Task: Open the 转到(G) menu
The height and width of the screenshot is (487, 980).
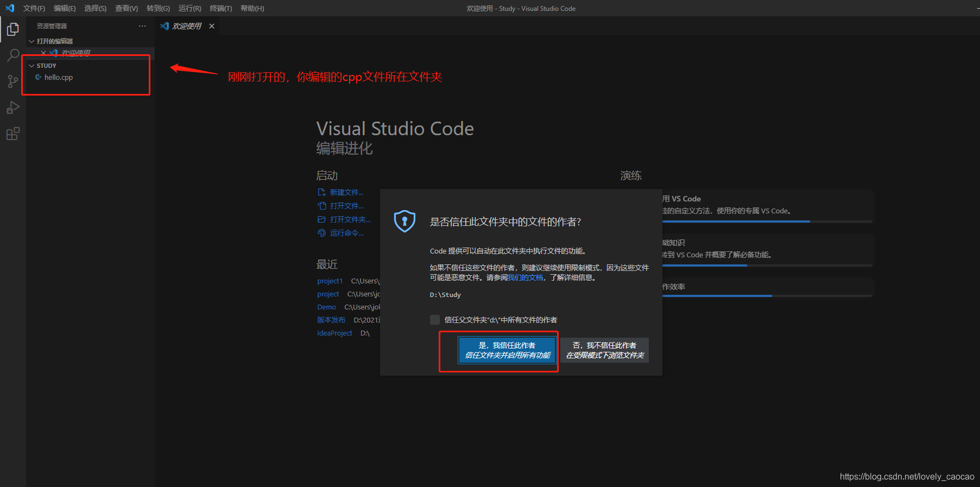Action: [158, 8]
